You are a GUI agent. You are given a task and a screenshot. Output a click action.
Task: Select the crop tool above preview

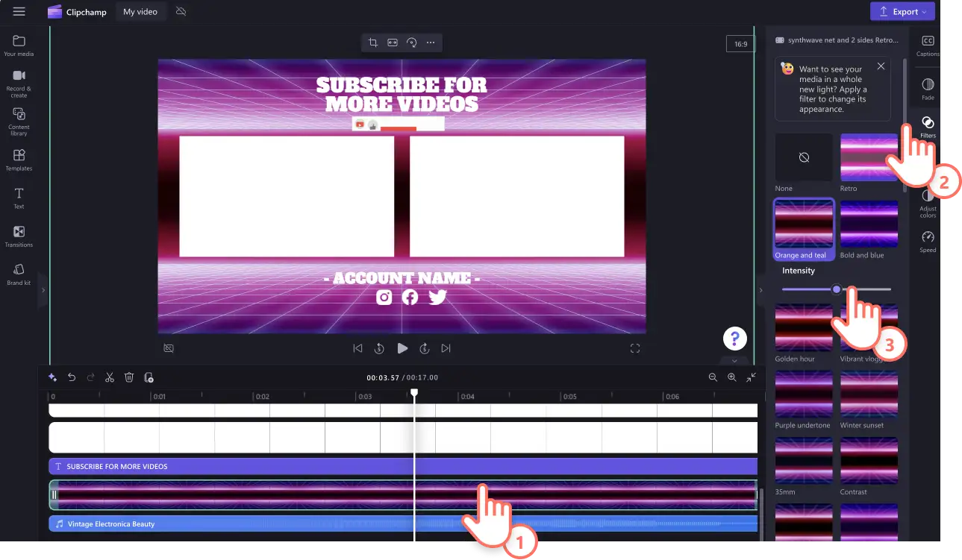[x=373, y=43]
